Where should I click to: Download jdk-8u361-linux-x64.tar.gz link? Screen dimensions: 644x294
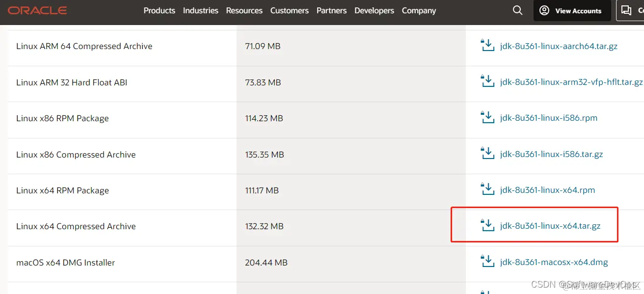550,226
